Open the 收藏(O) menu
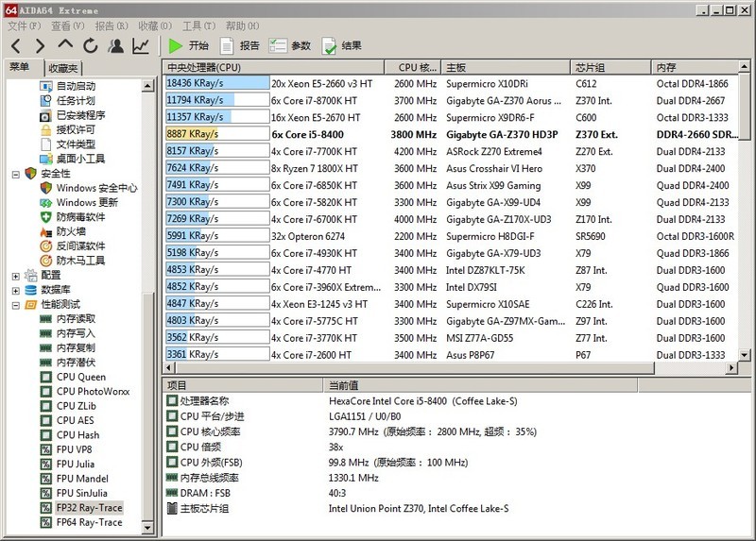This screenshot has height=541, width=756. pyautogui.click(x=155, y=25)
